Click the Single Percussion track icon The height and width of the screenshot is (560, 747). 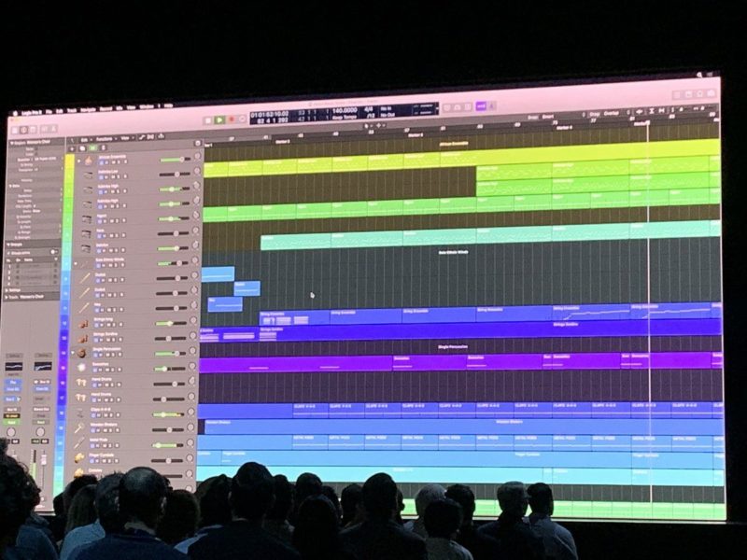(82, 353)
